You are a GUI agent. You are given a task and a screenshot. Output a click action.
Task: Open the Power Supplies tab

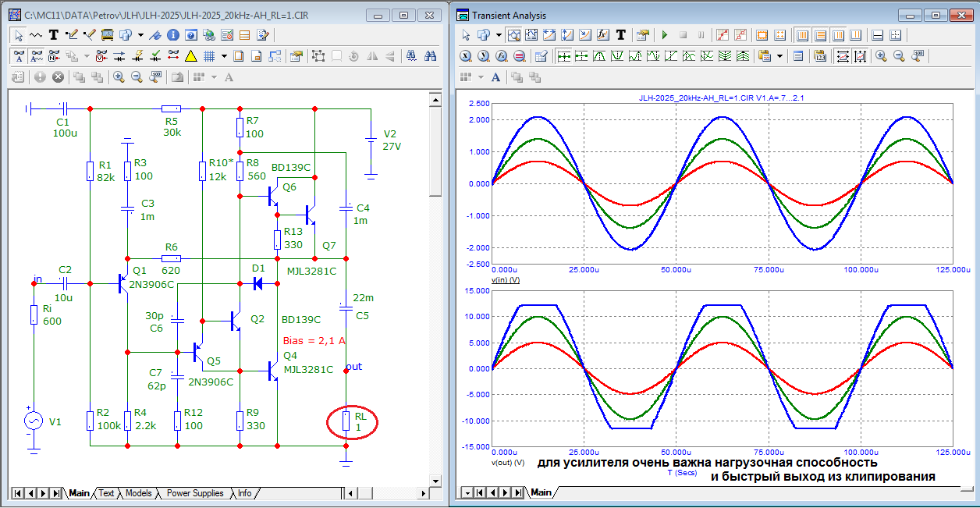pyautogui.click(x=195, y=493)
